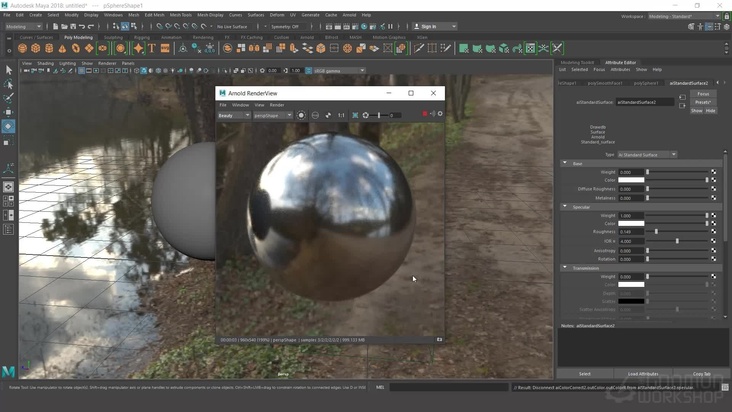Click the polygon Type (T) text tool

click(152, 48)
